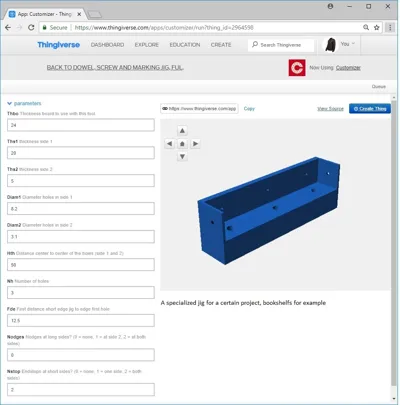Viewport: 400px width, 405px height.
Task: Rotate the 3D view up with the up arrow
Action: coord(182,131)
